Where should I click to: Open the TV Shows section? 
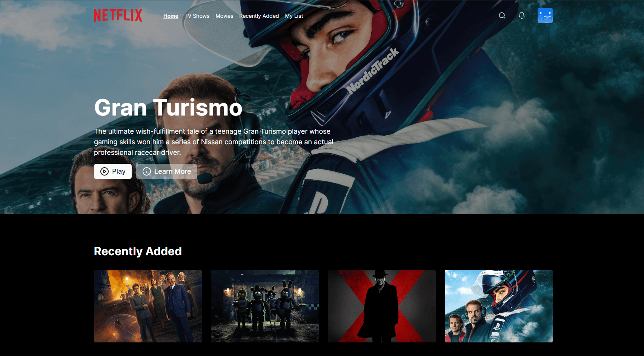pos(197,16)
